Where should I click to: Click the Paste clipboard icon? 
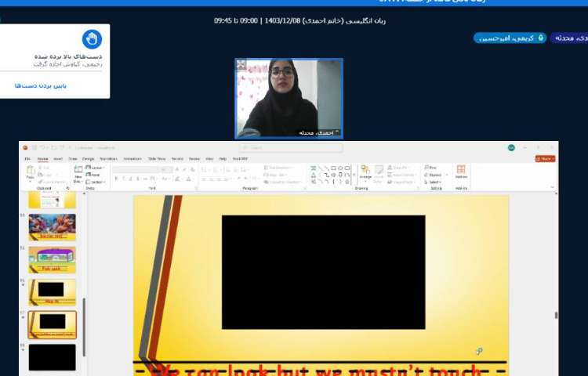coord(31,171)
